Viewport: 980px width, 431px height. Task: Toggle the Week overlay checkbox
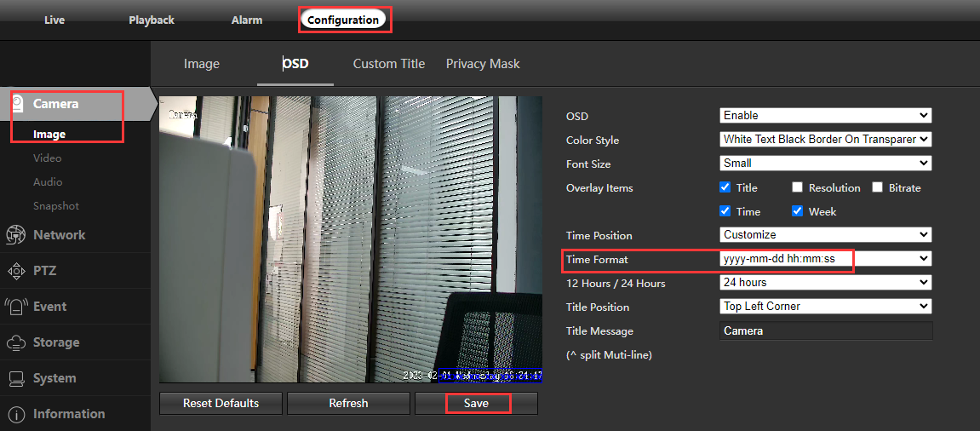pos(798,211)
